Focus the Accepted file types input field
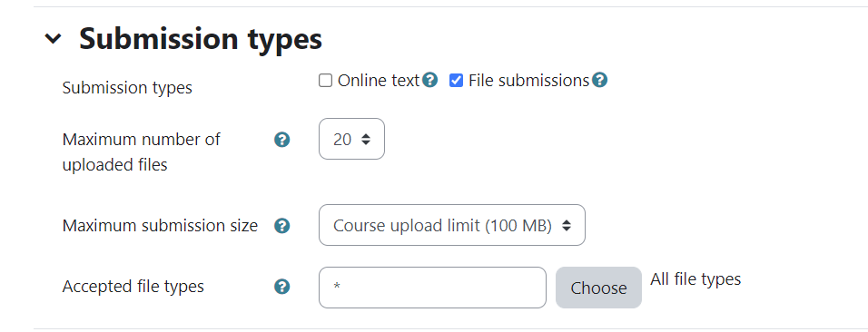This screenshot has width=868, height=332. point(432,288)
